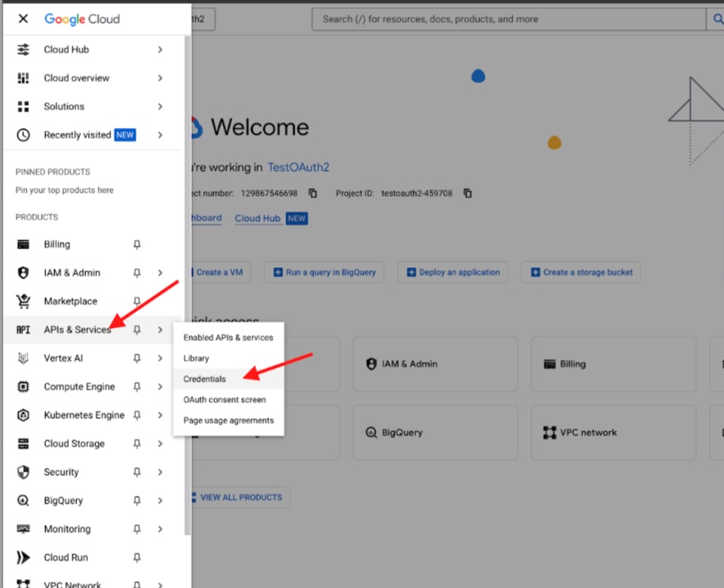724x588 pixels.
Task: Open Cloud Storage via its sidebar icon
Action: pyautogui.click(x=23, y=443)
